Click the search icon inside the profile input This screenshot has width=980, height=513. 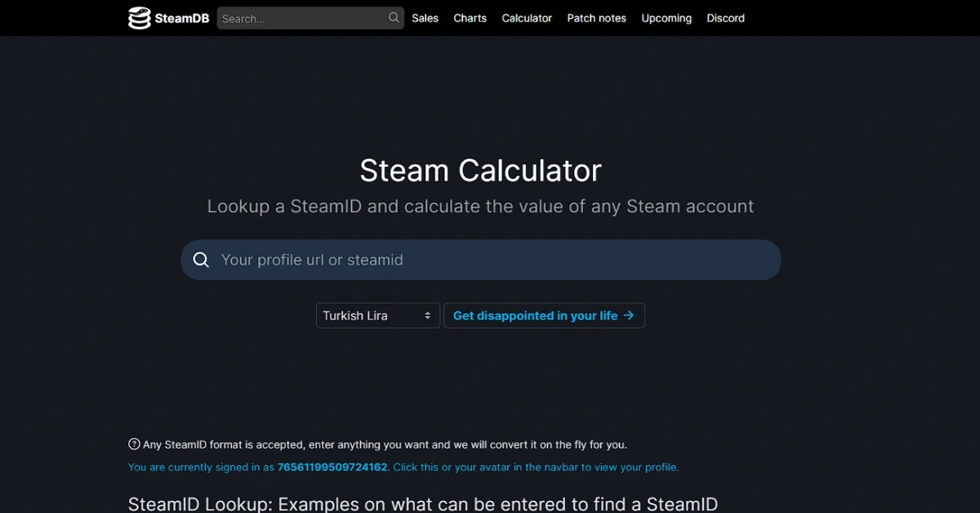point(201,259)
